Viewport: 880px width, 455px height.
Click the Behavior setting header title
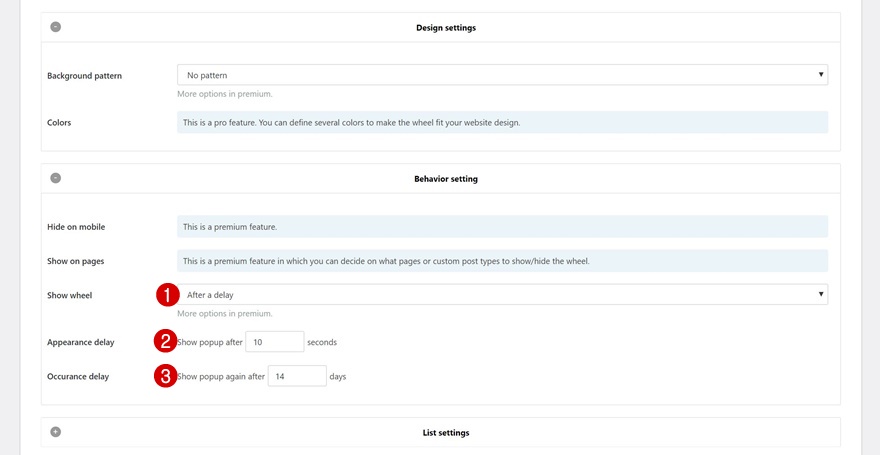point(446,179)
